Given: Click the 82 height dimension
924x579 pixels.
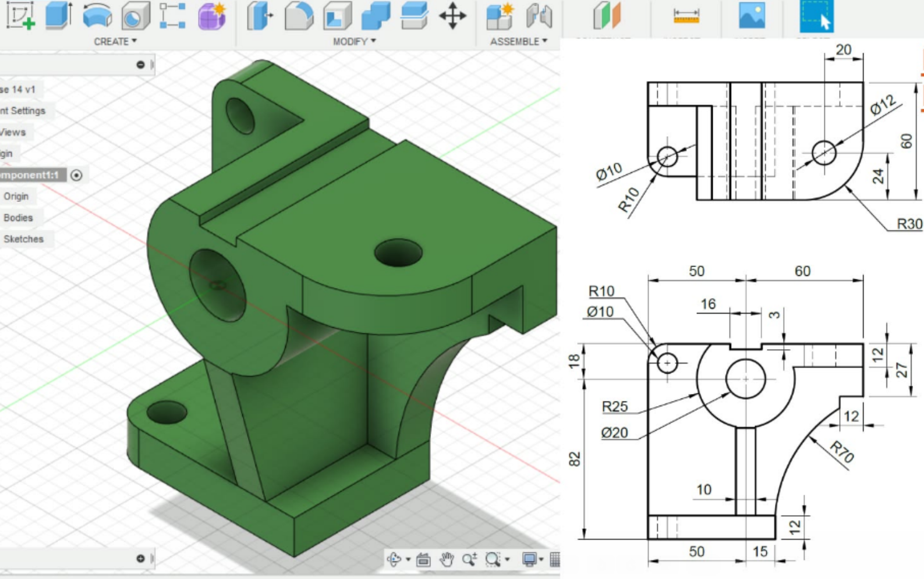Looking at the screenshot, I should 575,460.
